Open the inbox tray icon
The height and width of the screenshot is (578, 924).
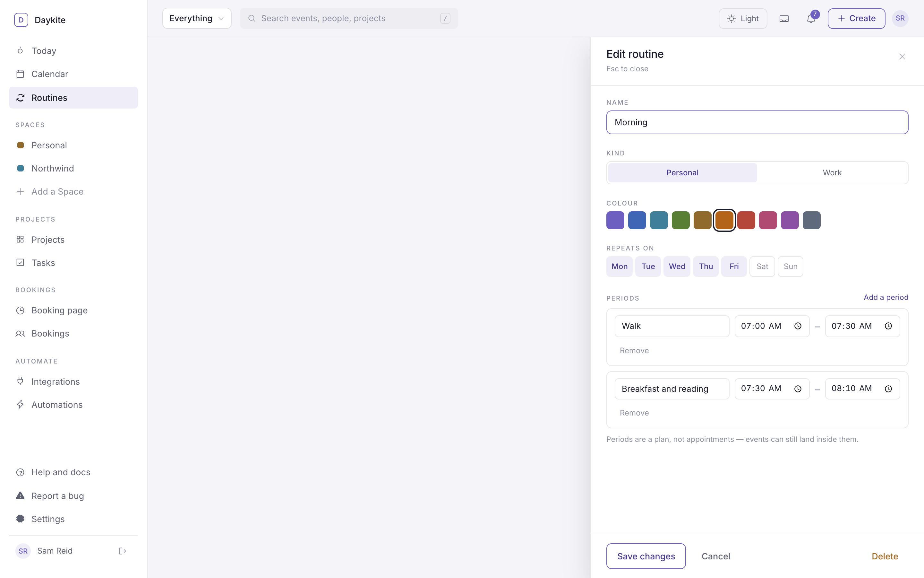[x=784, y=18]
